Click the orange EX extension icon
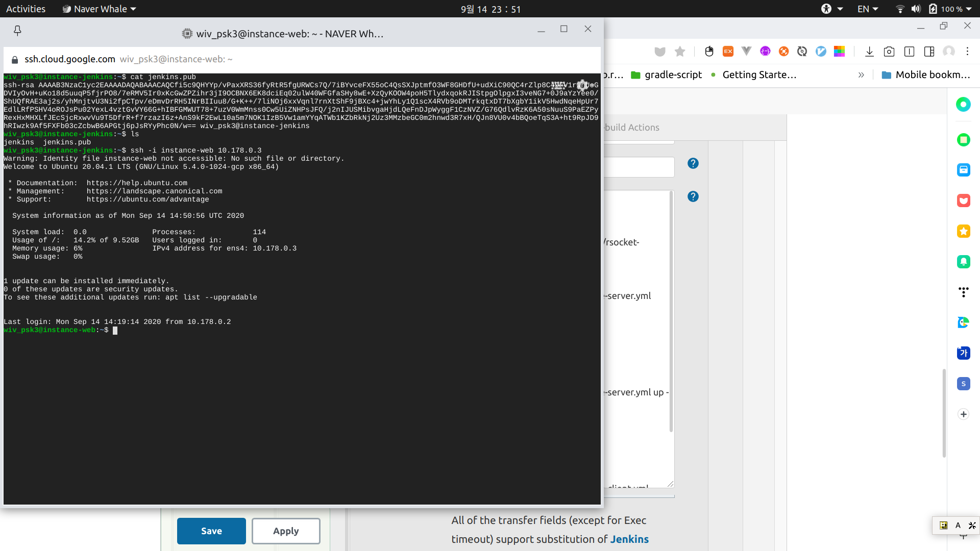Viewport: 980px width, 551px height. pos(728,52)
